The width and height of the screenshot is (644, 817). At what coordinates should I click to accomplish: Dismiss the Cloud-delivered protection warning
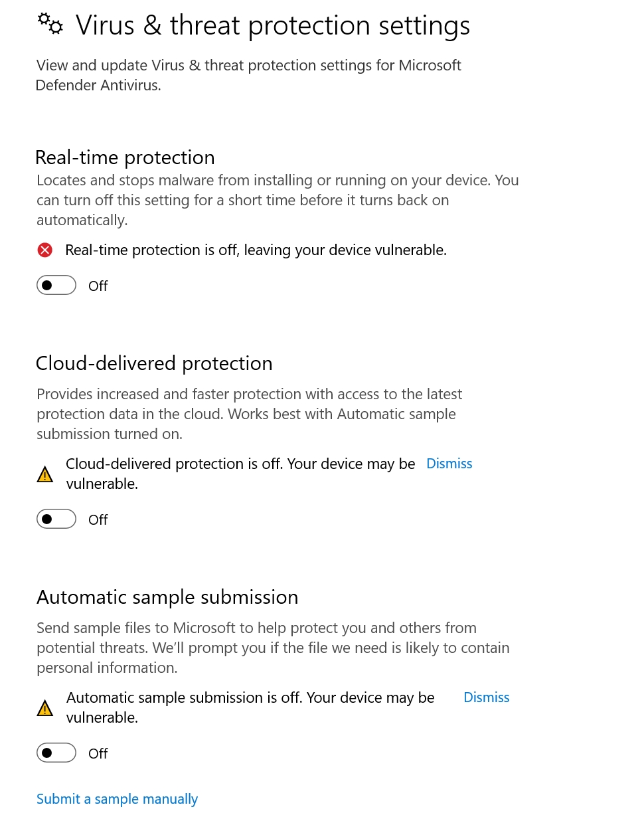(449, 464)
